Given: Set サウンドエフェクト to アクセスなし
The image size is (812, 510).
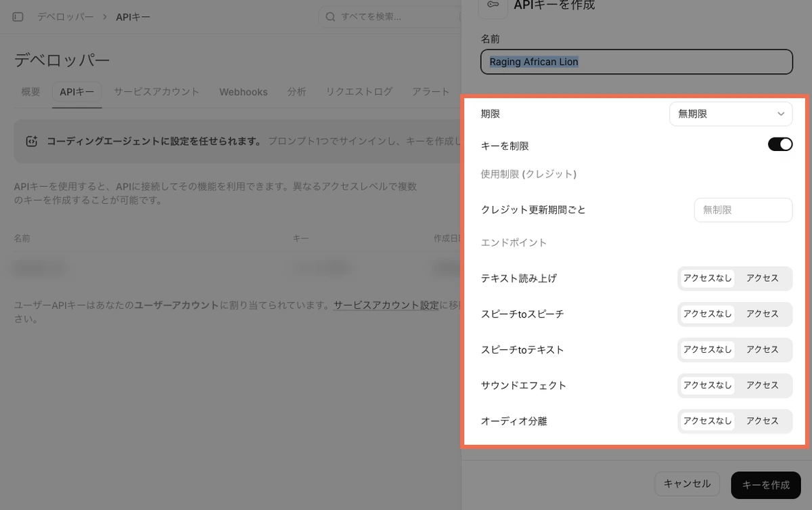Looking at the screenshot, I should [x=707, y=385].
